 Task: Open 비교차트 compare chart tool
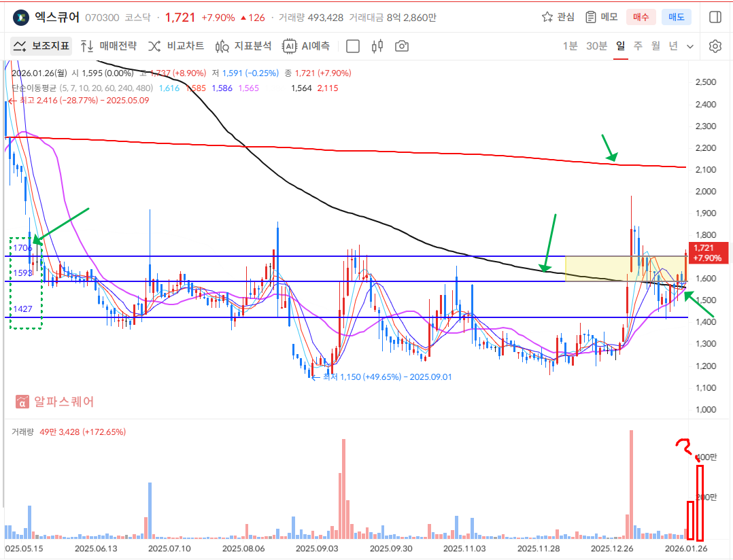coord(176,46)
